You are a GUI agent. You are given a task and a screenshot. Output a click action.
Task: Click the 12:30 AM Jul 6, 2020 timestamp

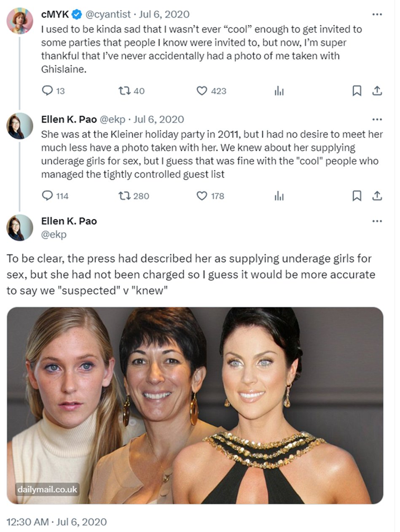click(x=56, y=522)
